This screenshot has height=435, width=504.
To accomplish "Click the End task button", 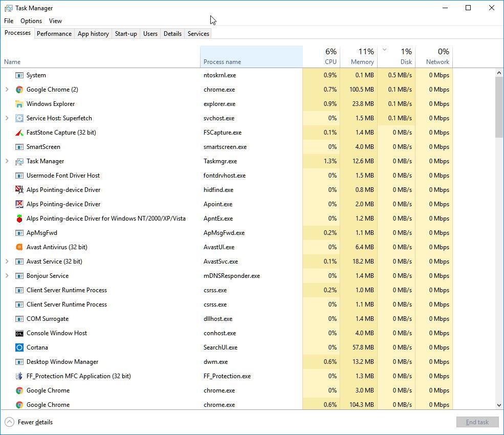I will coord(477,422).
